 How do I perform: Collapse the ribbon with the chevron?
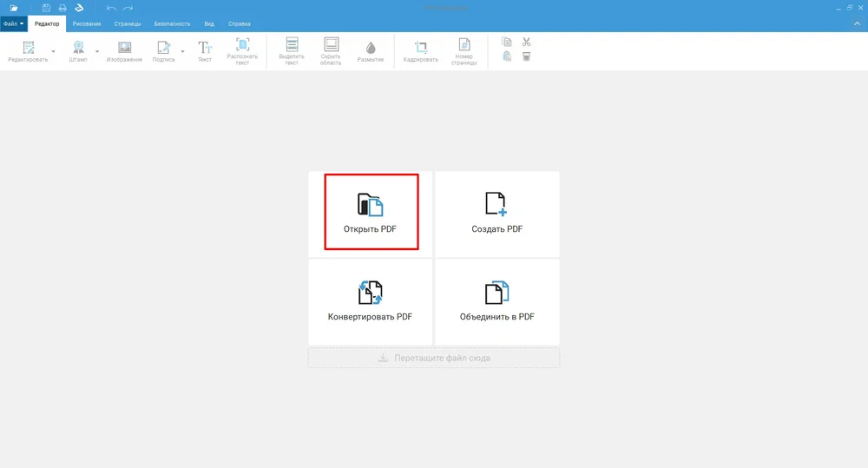857,23
